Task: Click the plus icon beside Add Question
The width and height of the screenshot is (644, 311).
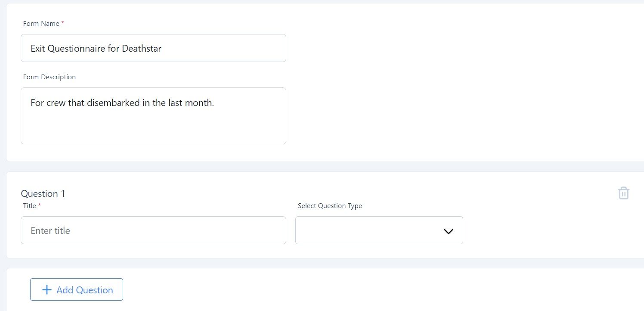Action: point(47,290)
